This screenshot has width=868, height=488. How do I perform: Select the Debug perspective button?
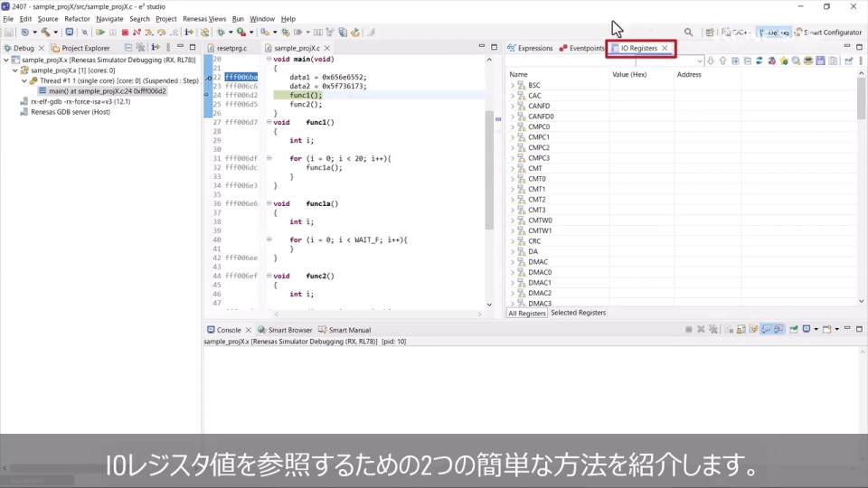pos(774,33)
